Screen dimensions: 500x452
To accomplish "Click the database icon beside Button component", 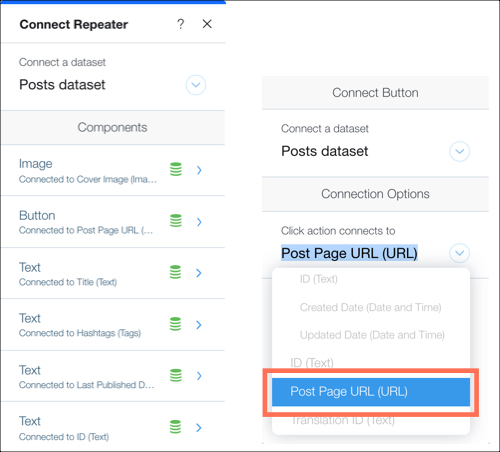I will 176,221.
